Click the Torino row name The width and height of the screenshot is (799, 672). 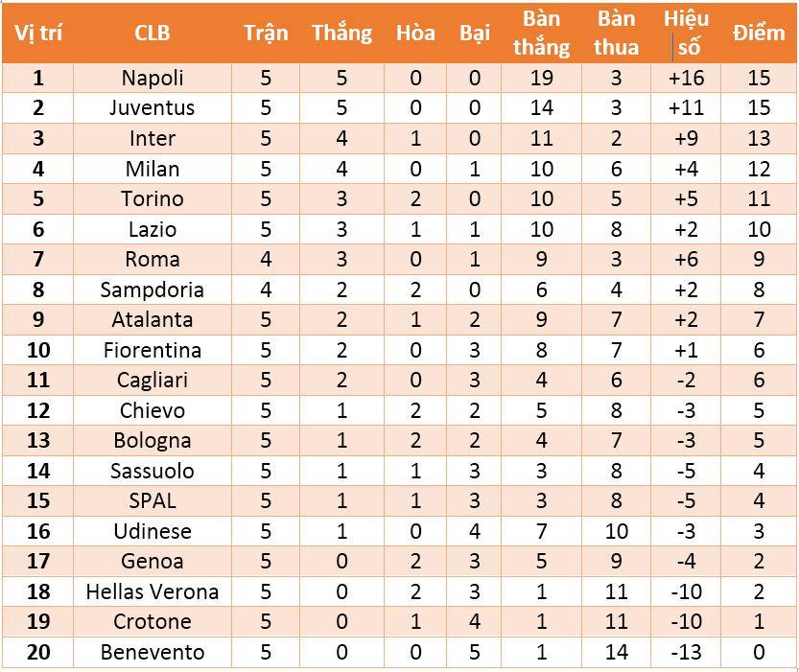(x=153, y=198)
